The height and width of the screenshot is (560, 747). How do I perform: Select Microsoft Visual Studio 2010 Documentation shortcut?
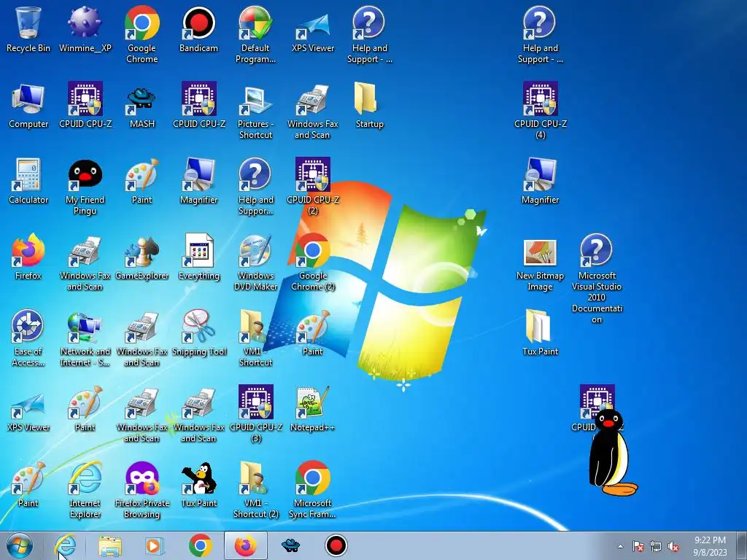point(597,279)
